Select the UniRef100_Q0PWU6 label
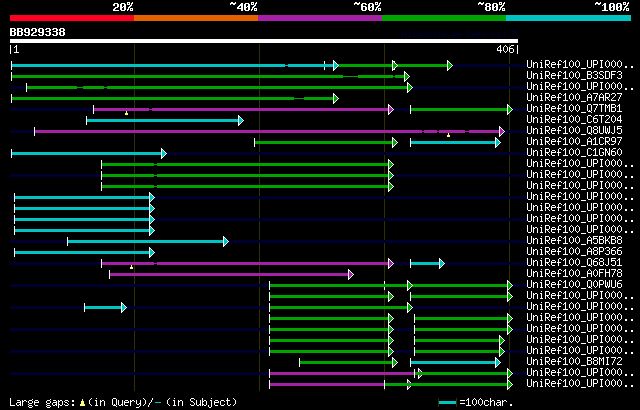640x410 pixels. [x=574, y=285]
